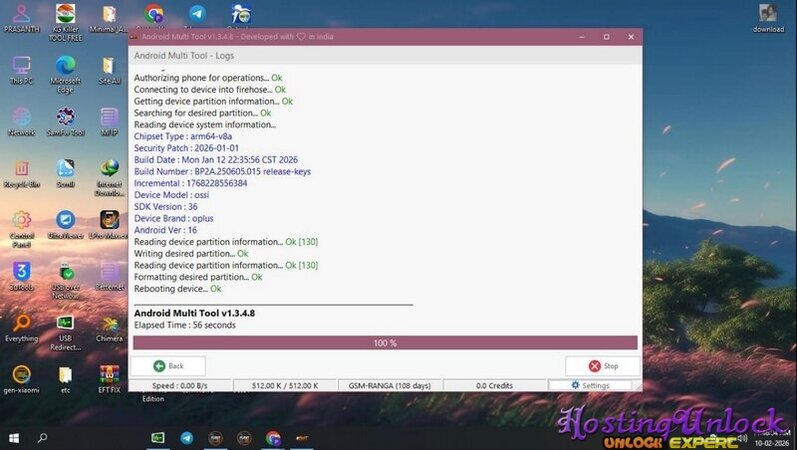Screen dimensions: 797x450
Task: Click the taskbar search icon
Action: pyautogui.click(x=43, y=438)
